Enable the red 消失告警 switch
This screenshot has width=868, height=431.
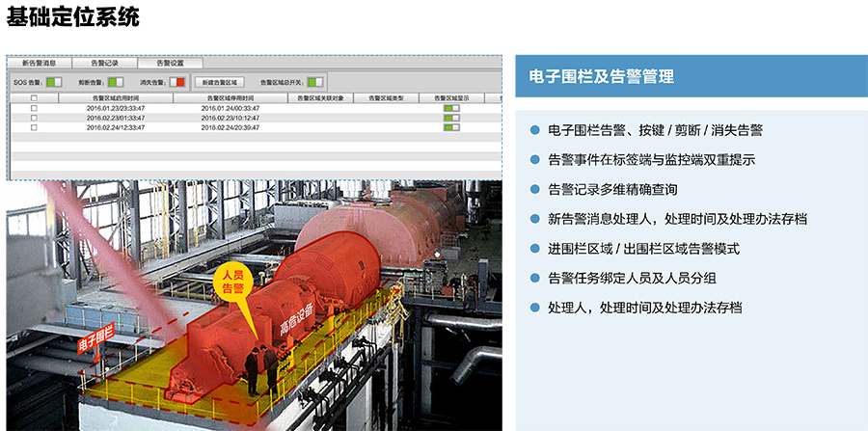[177, 82]
